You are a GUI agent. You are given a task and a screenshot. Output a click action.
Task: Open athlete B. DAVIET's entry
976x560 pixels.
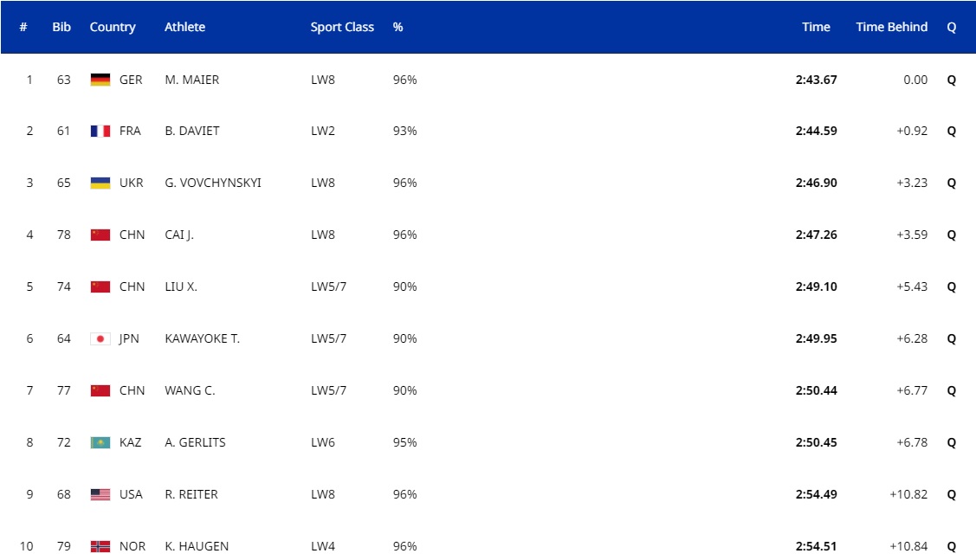tap(191, 132)
